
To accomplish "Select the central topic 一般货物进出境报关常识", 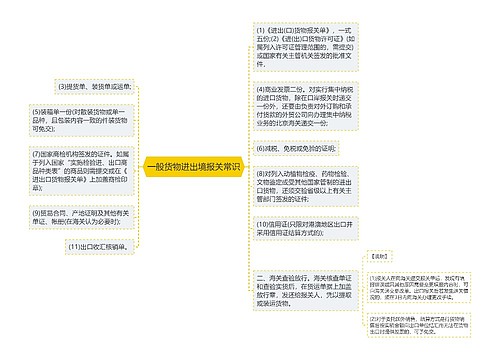I will coord(193,167).
